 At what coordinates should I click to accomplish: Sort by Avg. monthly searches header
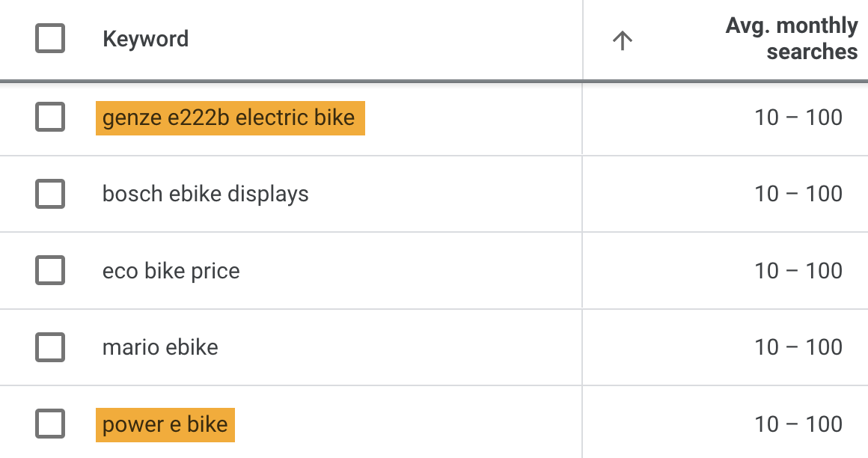(x=792, y=38)
